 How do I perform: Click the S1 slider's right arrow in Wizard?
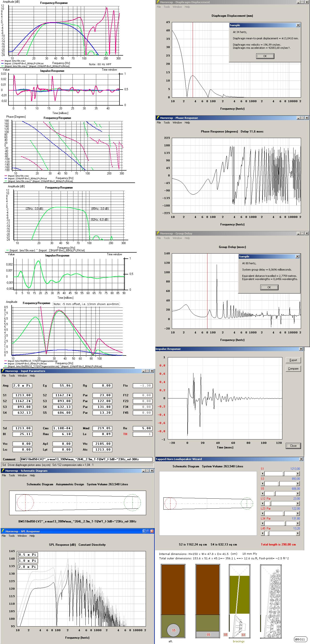(x=298, y=473)
